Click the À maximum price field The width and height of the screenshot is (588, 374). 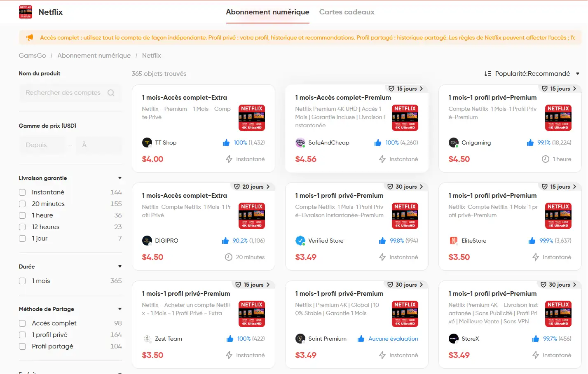click(99, 145)
